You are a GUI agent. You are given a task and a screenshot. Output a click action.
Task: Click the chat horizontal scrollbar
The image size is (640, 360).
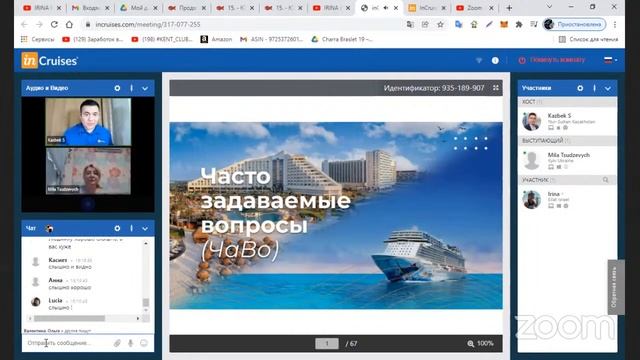tap(69, 318)
